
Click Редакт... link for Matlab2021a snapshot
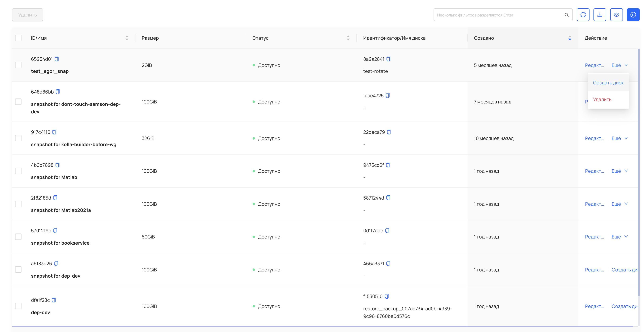[594, 204]
